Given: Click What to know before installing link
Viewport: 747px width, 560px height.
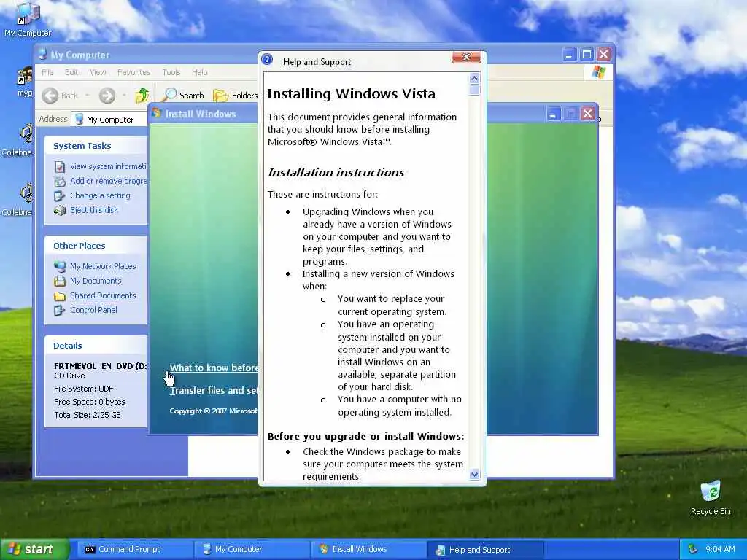Looking at the screenshot, I should point(214,367).
